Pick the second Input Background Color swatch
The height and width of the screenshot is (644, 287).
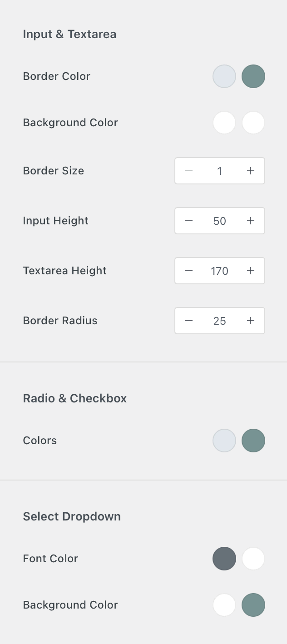(253, 123)
